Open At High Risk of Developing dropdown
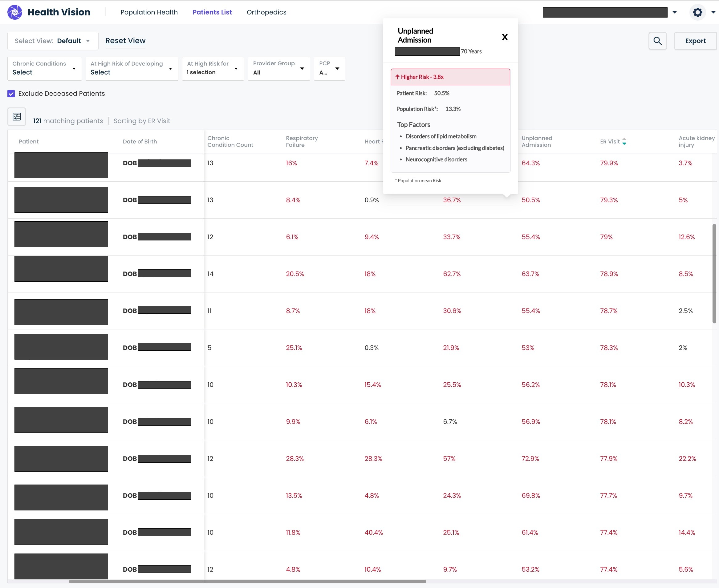719x588 pixels. tap(132, 68)
